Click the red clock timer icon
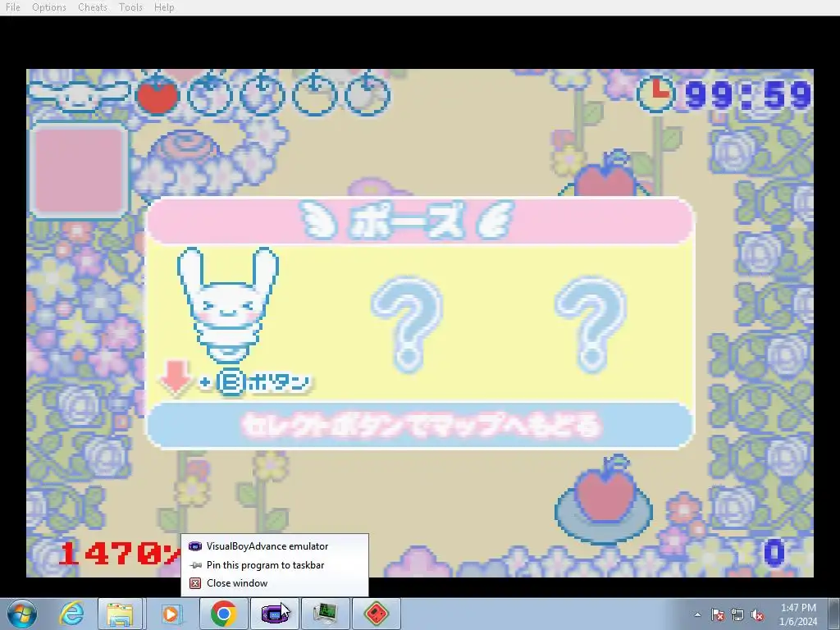Image resolution: width=840 pixels, height=630 pixels. (x=655, y=94)
